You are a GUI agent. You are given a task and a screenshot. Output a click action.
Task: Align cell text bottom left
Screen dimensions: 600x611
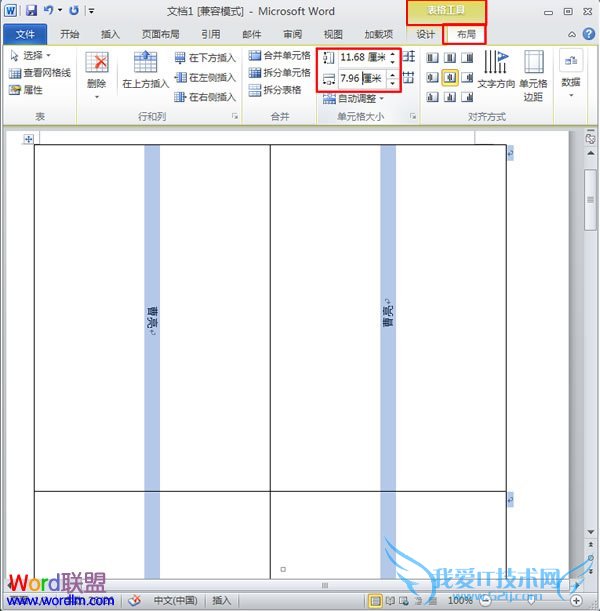tap(432, 96)
